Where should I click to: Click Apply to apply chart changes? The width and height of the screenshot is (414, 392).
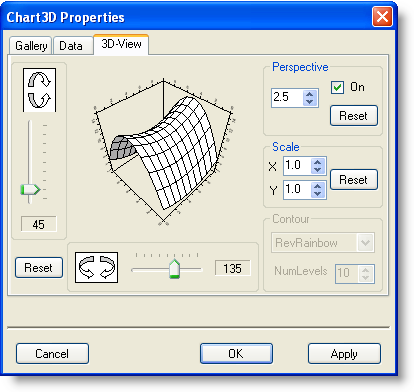[344, 353]
